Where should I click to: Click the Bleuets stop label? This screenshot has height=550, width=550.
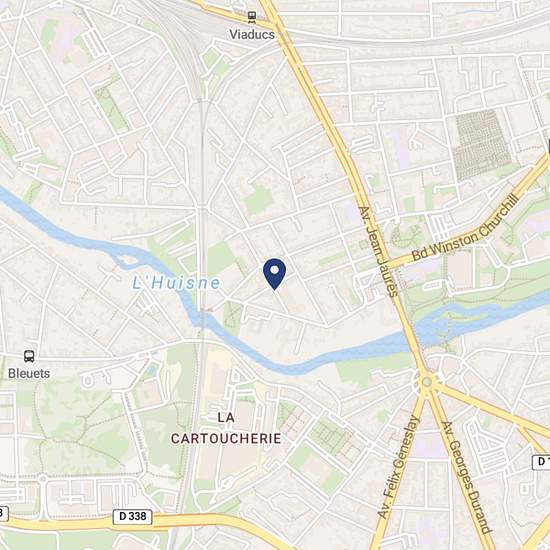tap(29, 373)
